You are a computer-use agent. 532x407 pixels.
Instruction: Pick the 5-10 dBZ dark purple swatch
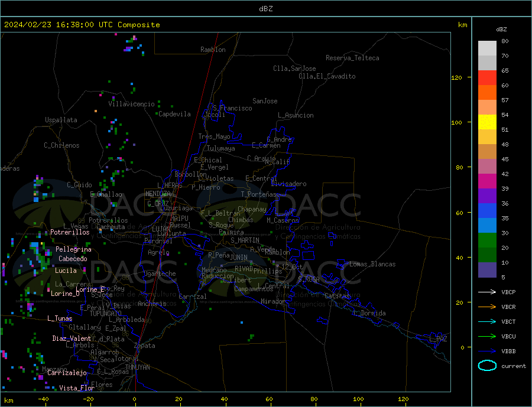(487, 269)
